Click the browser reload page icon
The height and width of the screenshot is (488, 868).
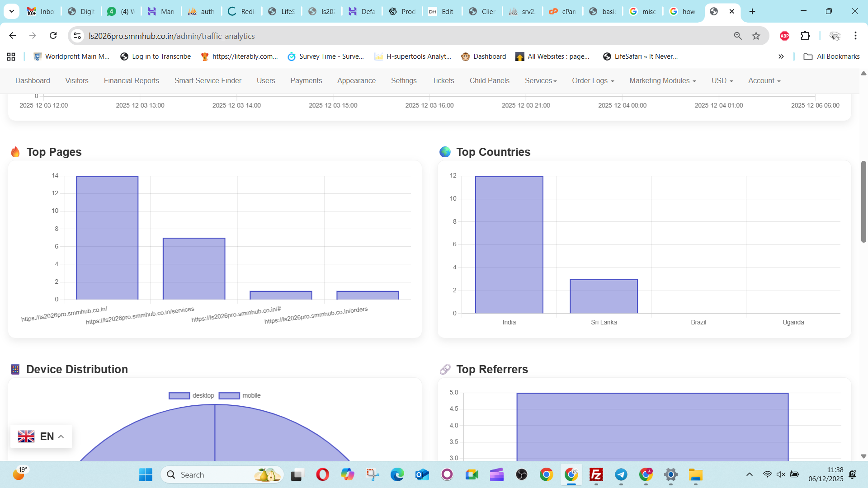point(53,36)
